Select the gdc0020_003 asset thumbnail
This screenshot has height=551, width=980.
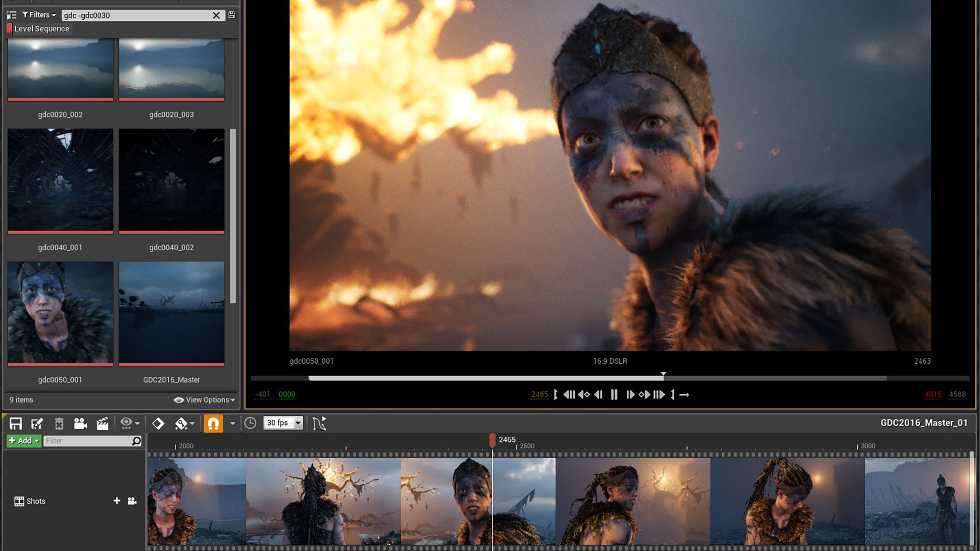tap(171, 70)
